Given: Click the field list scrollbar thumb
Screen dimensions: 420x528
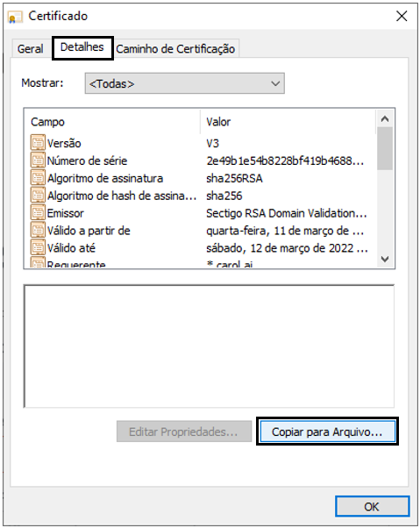Looking at the screenshot, I should pyautogui.click(x=385, y=148).
